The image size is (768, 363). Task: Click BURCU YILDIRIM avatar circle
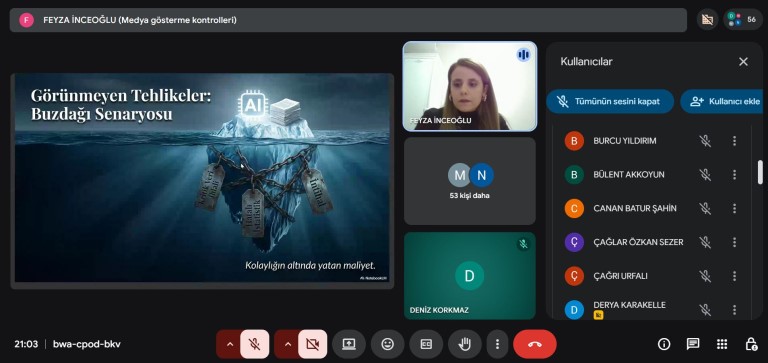[574, 141]
